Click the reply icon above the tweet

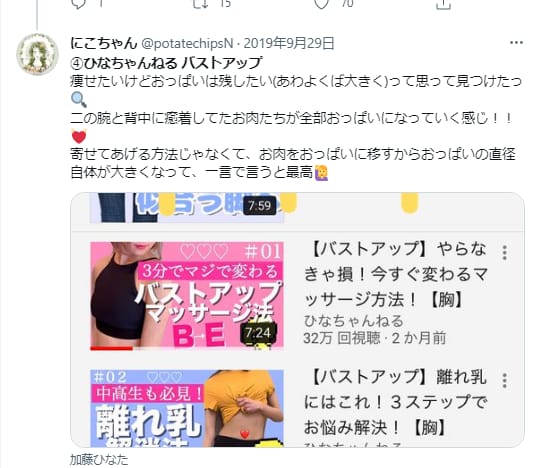coord(78,4)
